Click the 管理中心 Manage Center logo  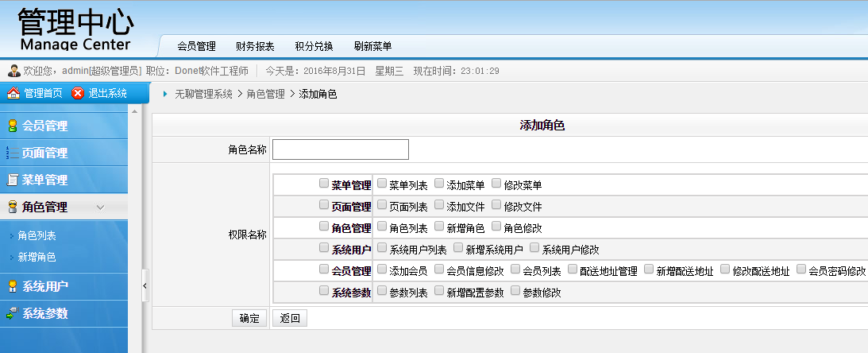[x=75, y=29]
